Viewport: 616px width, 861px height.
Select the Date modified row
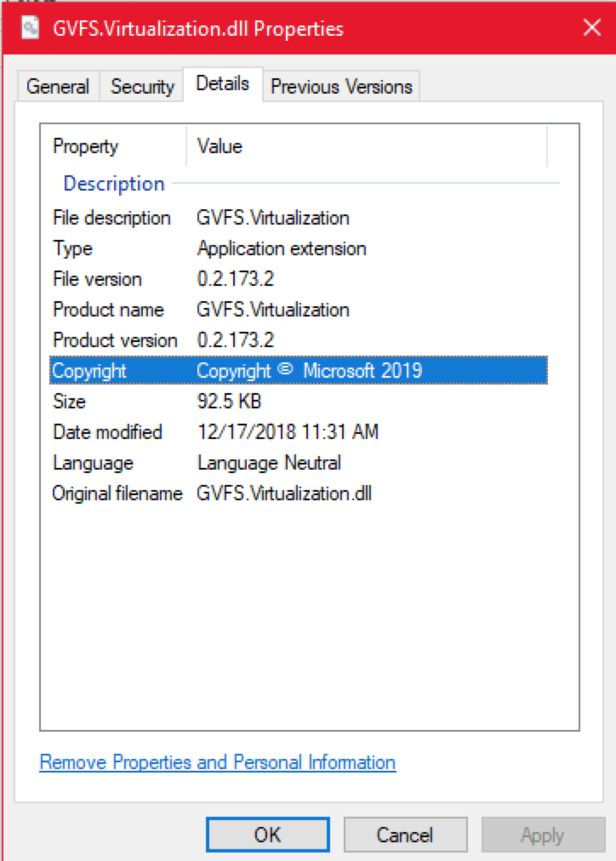point(299,432)
